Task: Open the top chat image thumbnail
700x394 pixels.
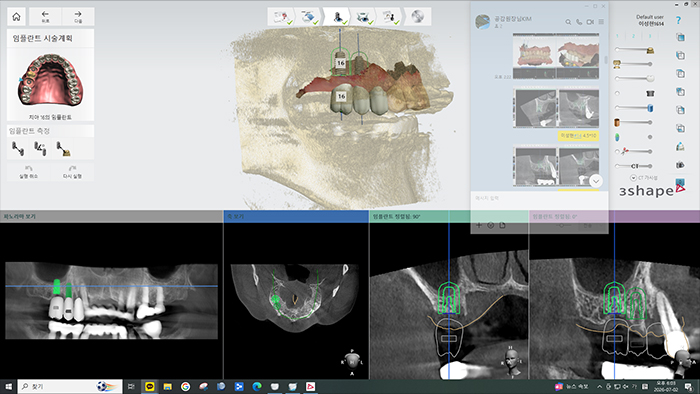Action: (x=556, y=56)
